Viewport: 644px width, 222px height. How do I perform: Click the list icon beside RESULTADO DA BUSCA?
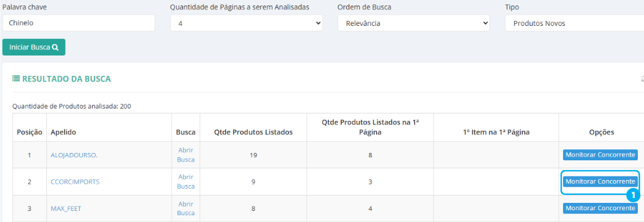pos(15,79)
